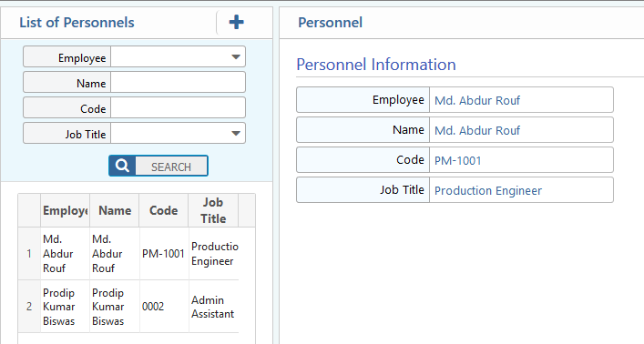Click code PM-1001 in list
Viewport: 644px width, 344px height.
(x=163, y=254)
